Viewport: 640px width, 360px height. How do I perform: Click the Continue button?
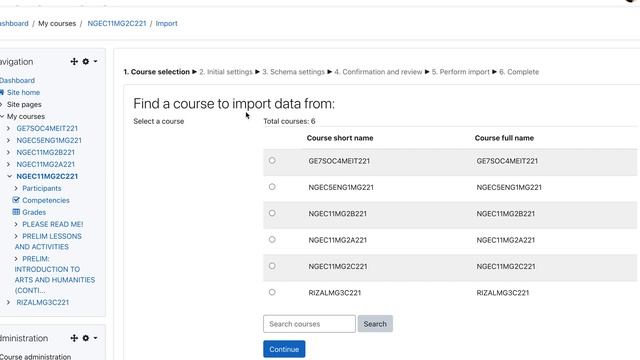tap(284, 349)
